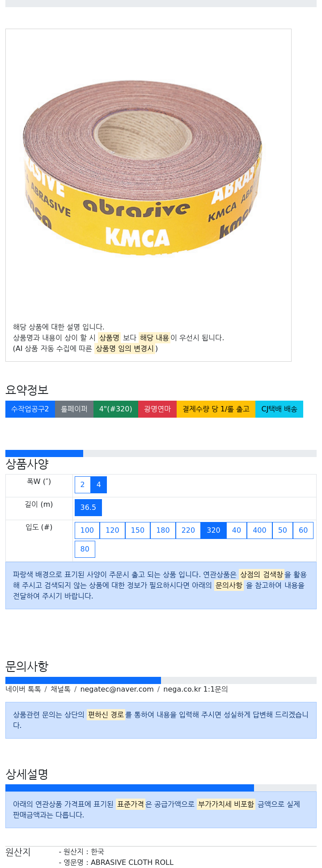Choose grit 60 option
322x868 pixels.
303,530
